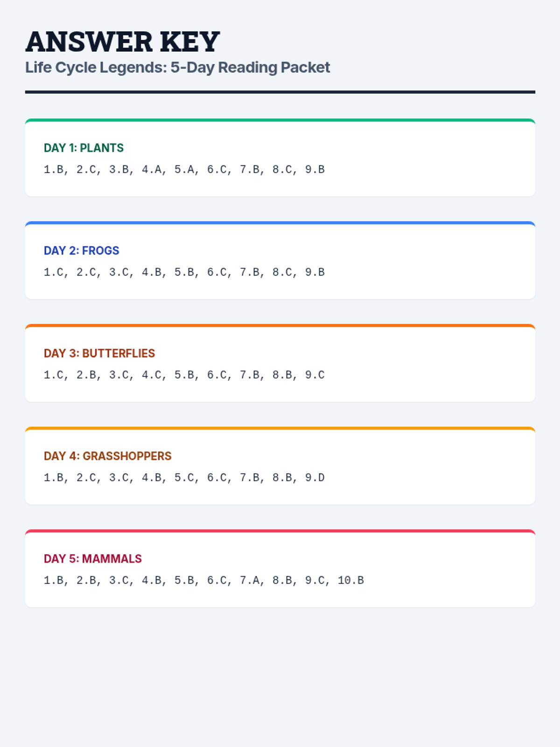Viewport: 560px width, 747px height.
Task: Click the orange bar above Day 3
Action: (x=280, y=325)
